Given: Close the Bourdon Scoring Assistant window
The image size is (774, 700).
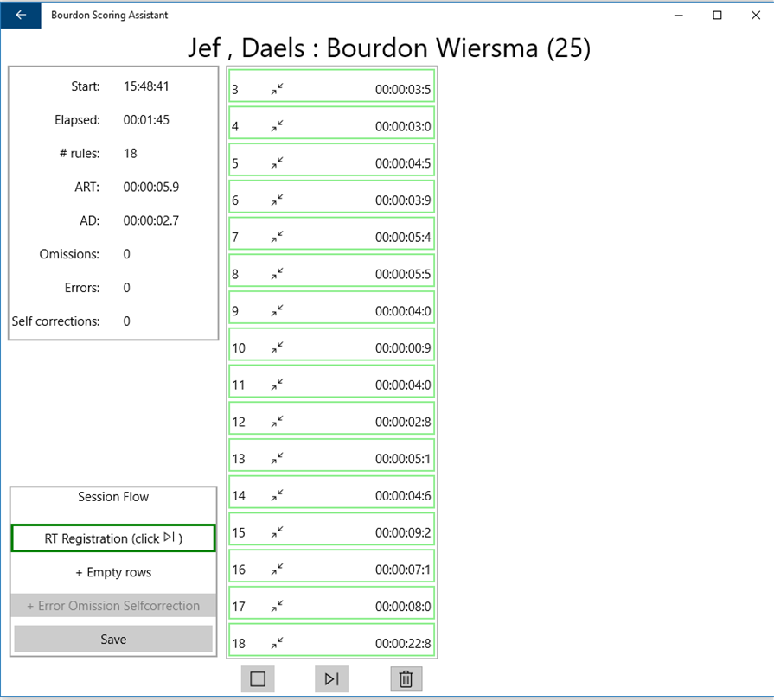Looking at the screenshot, I should click(x=755, y=16).
